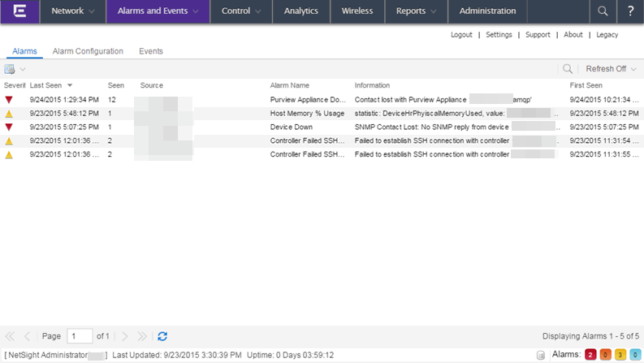Expand the Reports menu

click(416, 11)
